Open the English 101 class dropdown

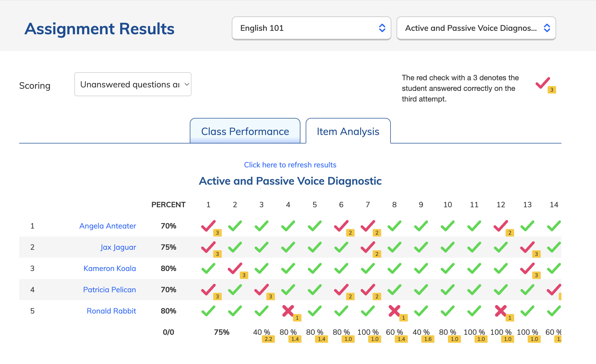[311, 28]
